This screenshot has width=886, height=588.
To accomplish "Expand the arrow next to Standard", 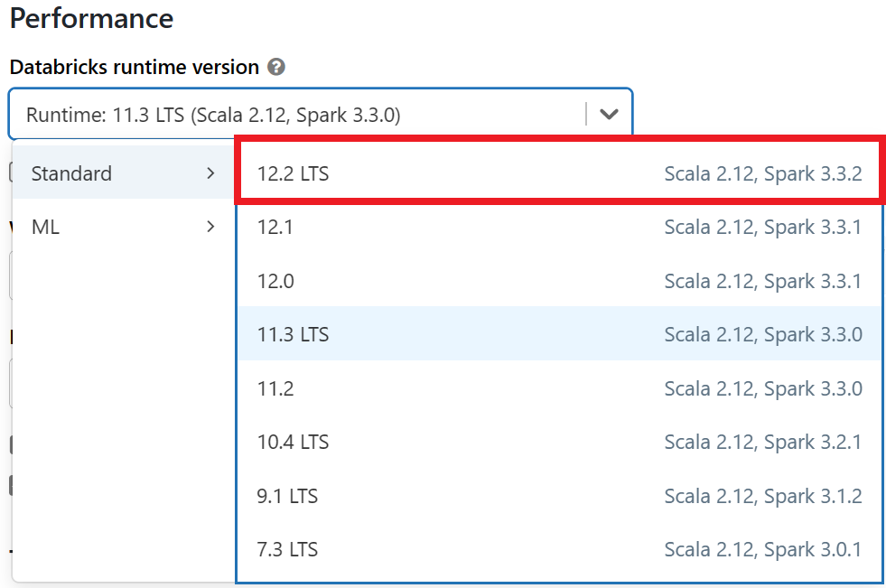I will [x=210, y=173].
